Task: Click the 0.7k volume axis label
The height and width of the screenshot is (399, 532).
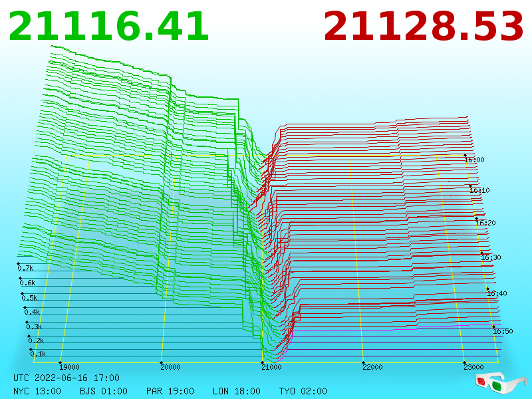Action: click(25, 269)
